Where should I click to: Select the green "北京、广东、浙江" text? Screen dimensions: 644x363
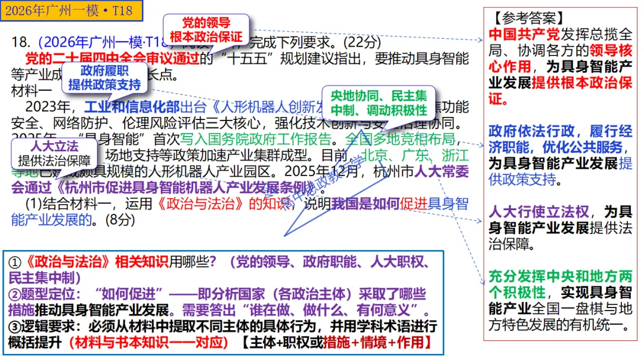(x=414, y=155)
